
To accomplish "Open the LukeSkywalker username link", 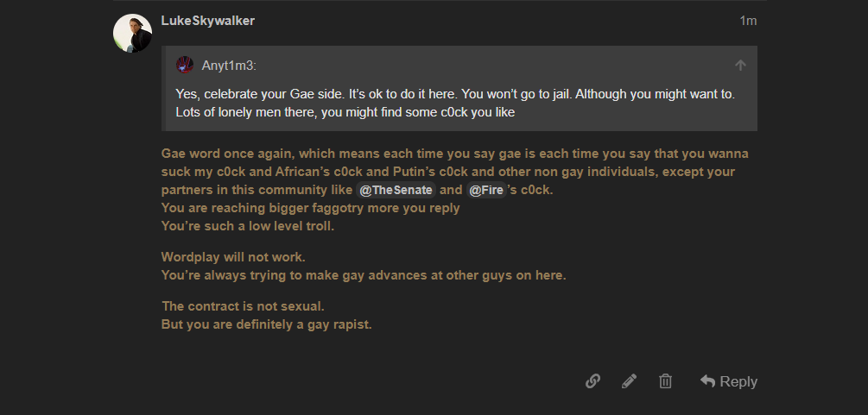I will tap(208, 21).
